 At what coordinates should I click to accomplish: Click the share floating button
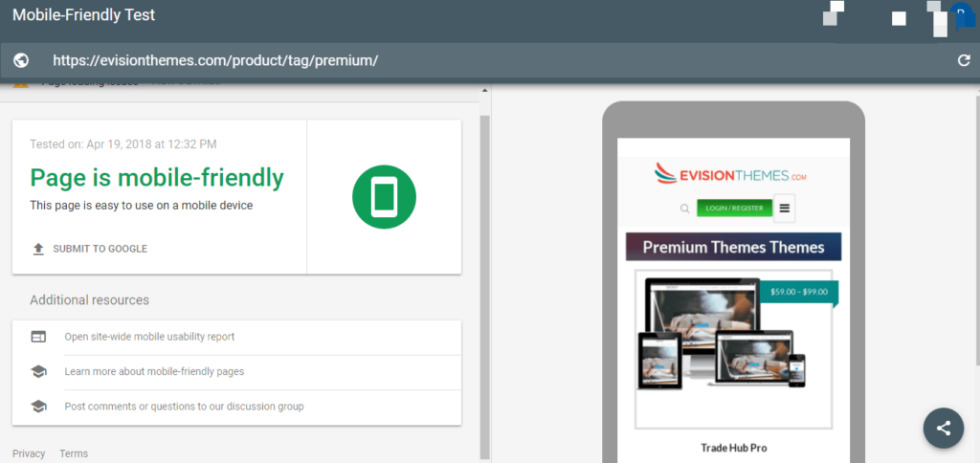pyautogui.click(x=944, y=428)
